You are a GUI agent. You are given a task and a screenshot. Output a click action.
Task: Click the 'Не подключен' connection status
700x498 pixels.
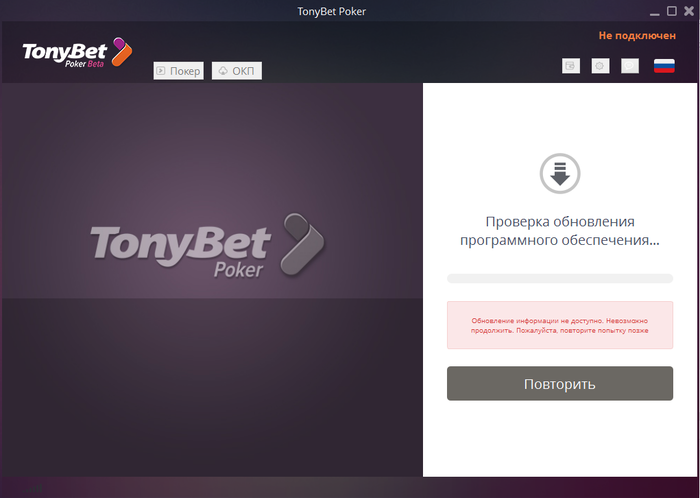[637, 36]
